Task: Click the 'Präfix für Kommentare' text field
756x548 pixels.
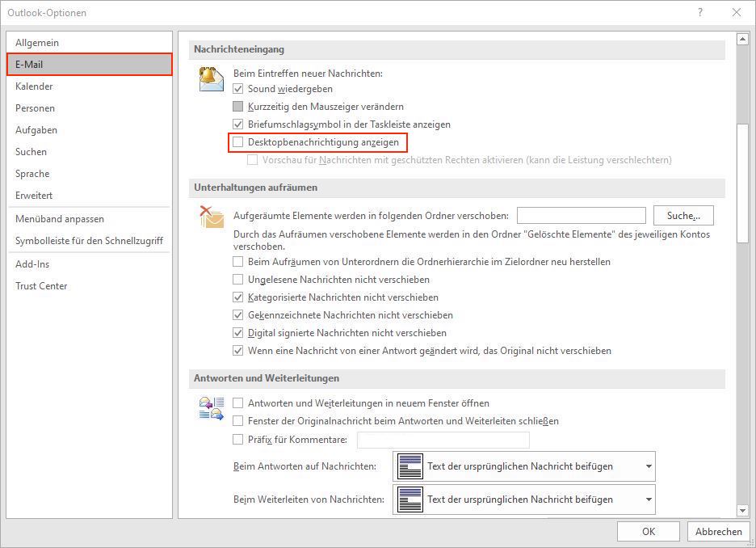Action: pyautogui.click(x=443, y=440)
